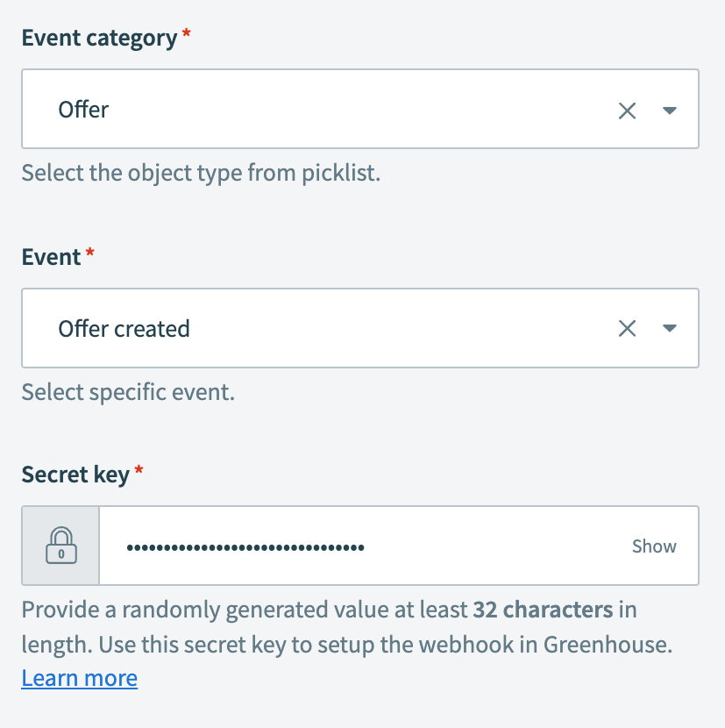Screen dimensions: 725x728
Task: Open Greenhouse webhook documentation via Learn more
Action: [x=79, y=677]
